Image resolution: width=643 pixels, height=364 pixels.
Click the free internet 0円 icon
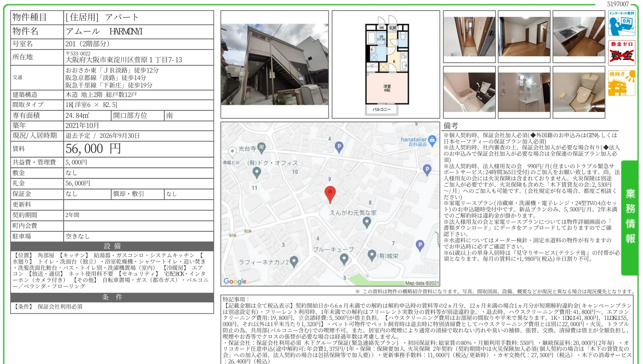pyautogui.click(x=622, y=23)
